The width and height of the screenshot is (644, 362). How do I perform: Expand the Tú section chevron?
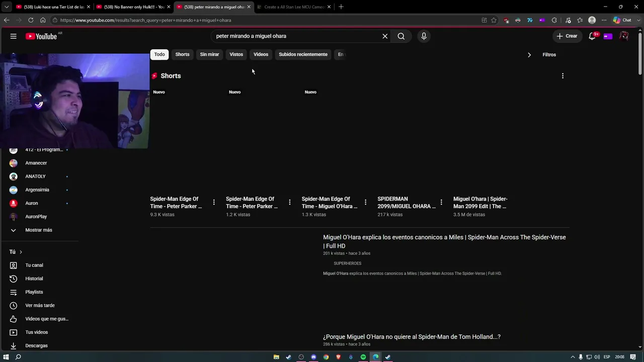21,252
